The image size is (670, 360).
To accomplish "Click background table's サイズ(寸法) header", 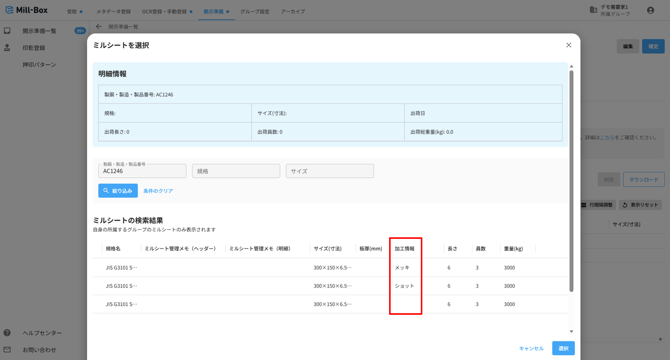I will pos(626,224).
